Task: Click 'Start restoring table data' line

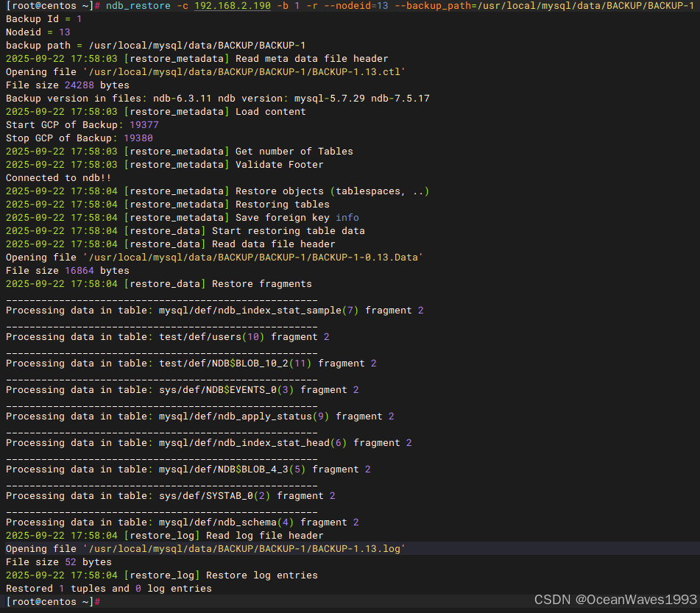Action: pos(185,231)
